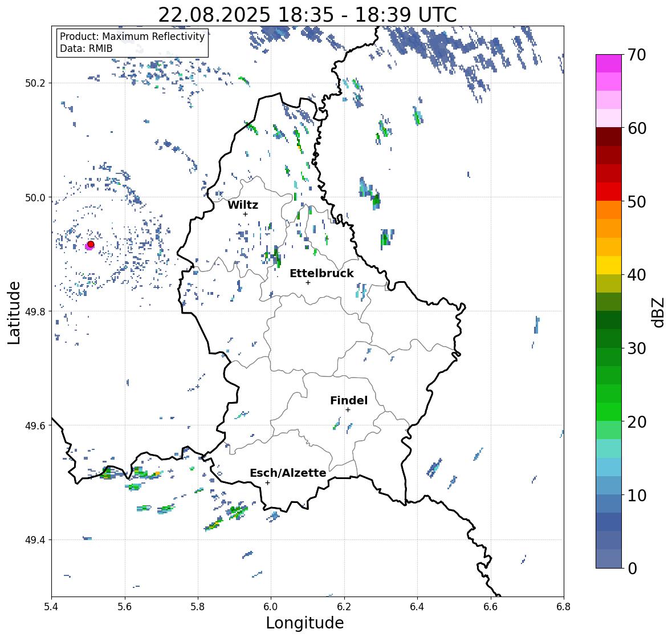The image size is (672, 637).
Task: Click the longitude tick label 5.6
Action: click(125, 606)
